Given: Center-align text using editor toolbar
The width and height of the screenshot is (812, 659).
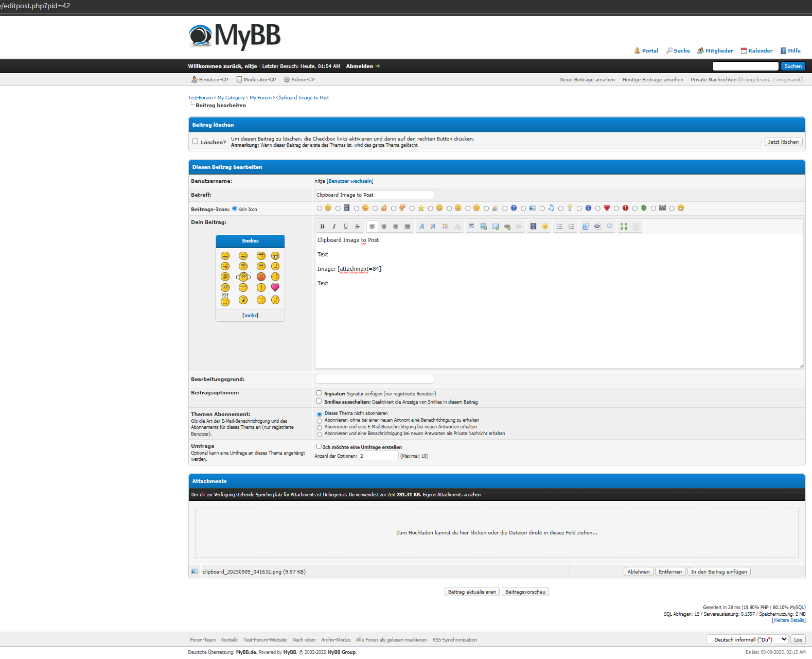Looking at the screenshot, I should [x=384, y=227].
